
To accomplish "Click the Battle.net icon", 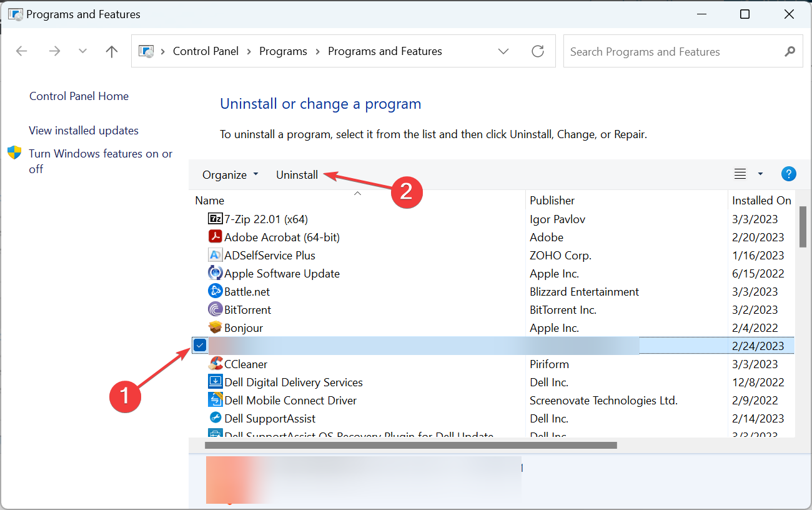I will coord(215,291).
